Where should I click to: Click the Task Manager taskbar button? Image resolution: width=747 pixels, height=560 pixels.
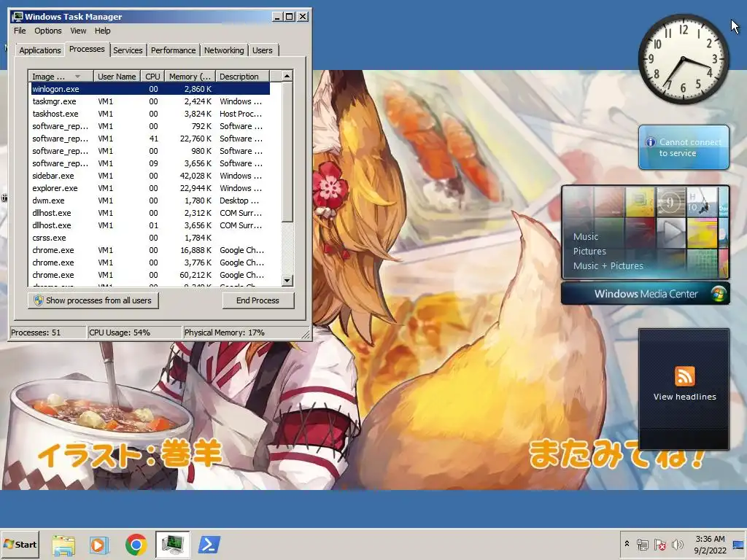point(172,544)
